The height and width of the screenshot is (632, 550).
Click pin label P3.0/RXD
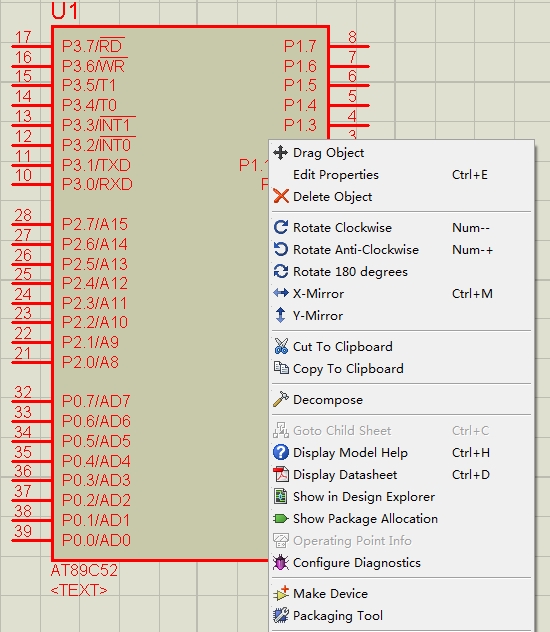click(x=97, y=184)
